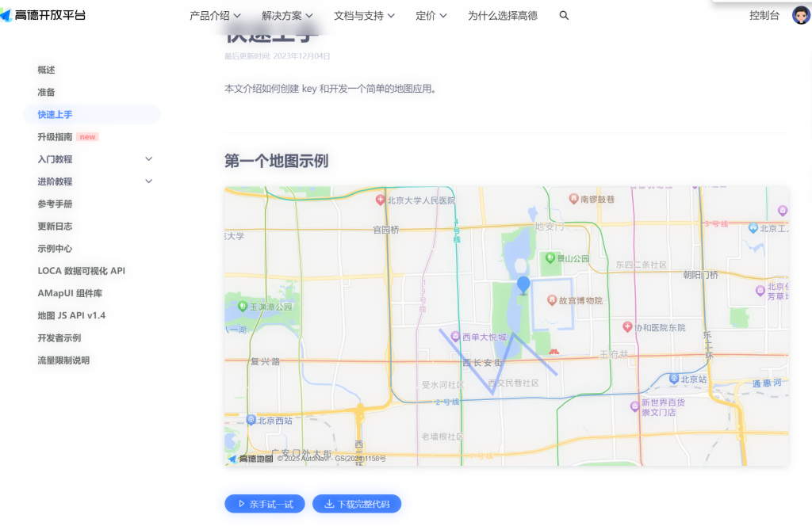Expand the 入门教程 sidebar chevron
812x530 pixels.
[148, 159]
